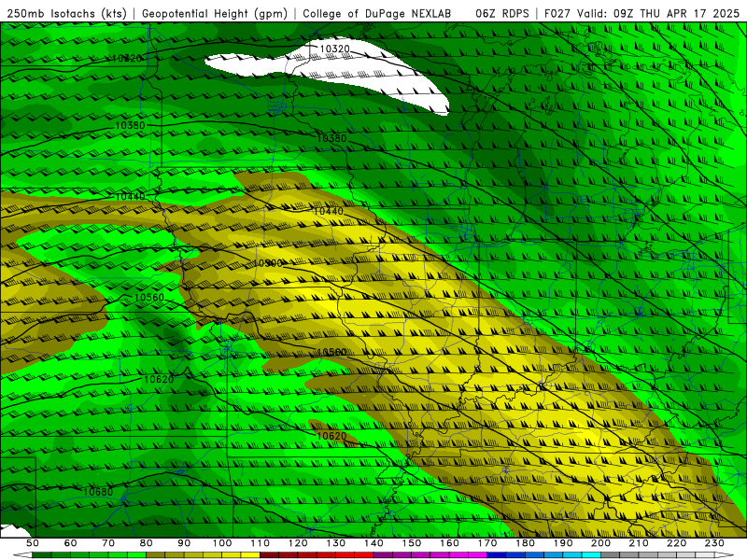This screenshot has width=747, height=560.
Task: Click the 130 value on the color scale
Action: (x=336, y=543)
